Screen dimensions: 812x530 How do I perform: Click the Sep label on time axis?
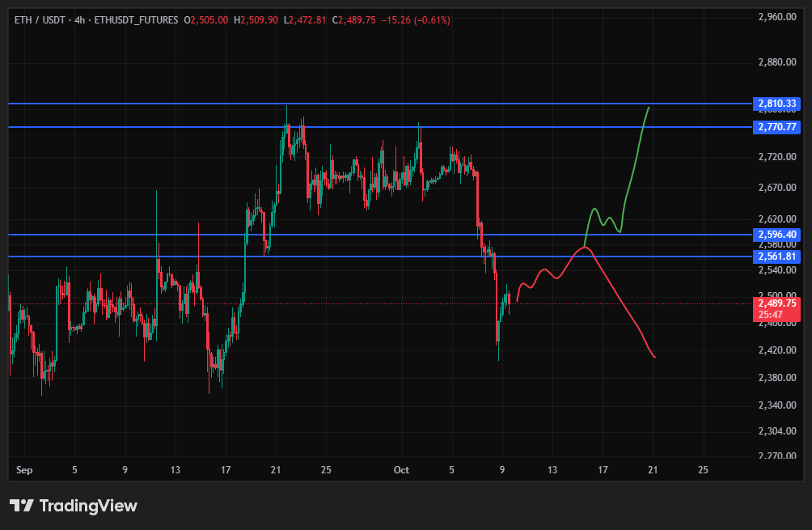click(x=24, y=470)
